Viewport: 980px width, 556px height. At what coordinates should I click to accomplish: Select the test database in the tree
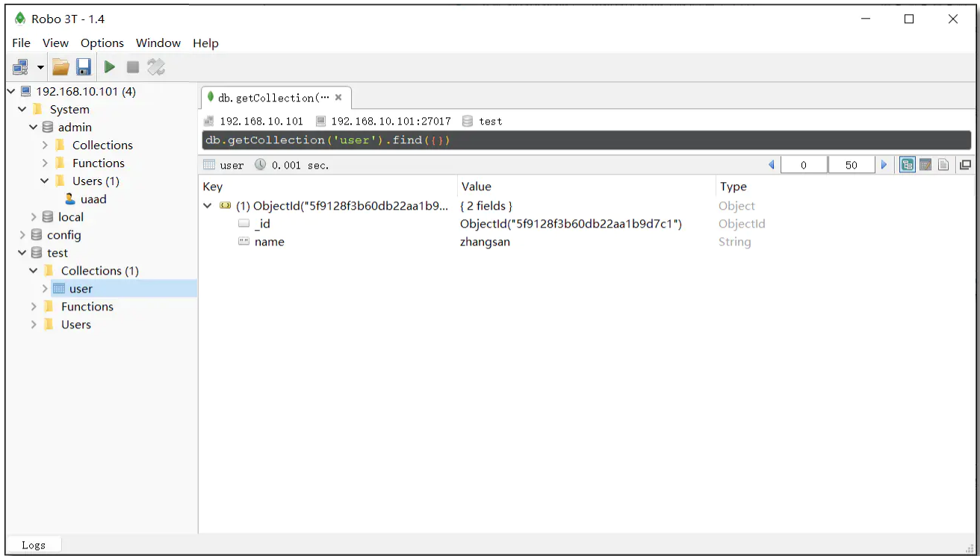tap(57, 253)
